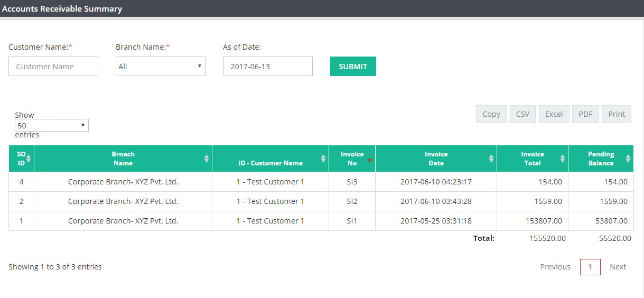644x298 pixels.
Task: Go to Previous page
Action: 555,267
